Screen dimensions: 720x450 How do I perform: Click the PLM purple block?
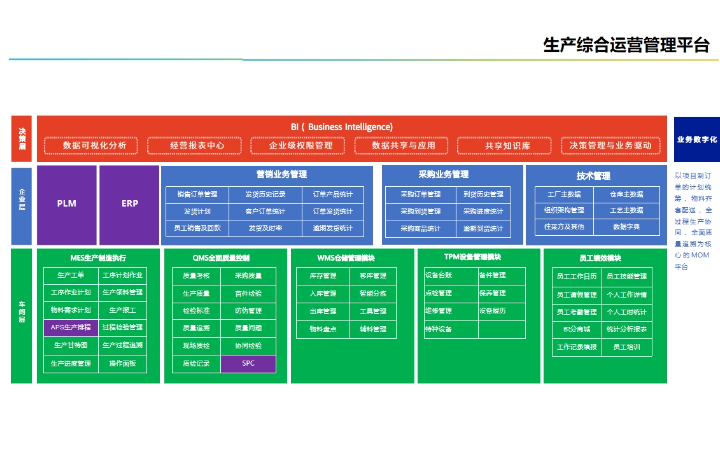[67, 203]
